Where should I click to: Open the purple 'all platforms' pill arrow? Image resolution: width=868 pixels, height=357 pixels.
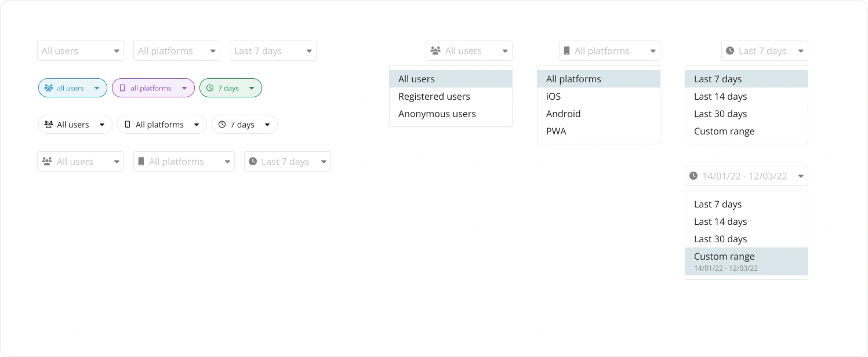coord(184,89)
